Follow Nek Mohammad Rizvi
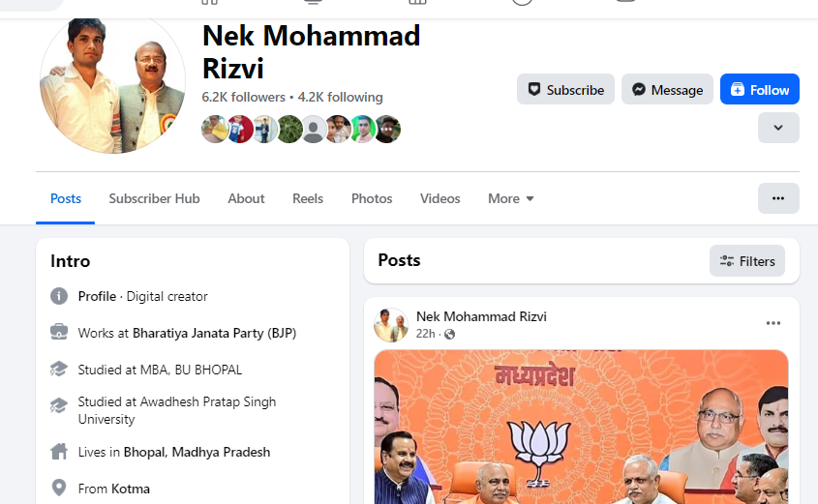This screenshot has height=504, width=818. (x=760, y=89)
